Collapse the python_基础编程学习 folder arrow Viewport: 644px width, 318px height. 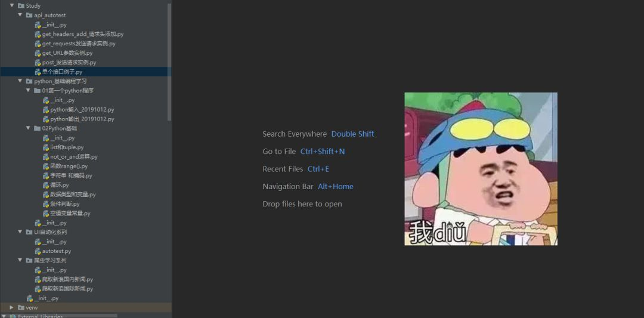(20, 81)
